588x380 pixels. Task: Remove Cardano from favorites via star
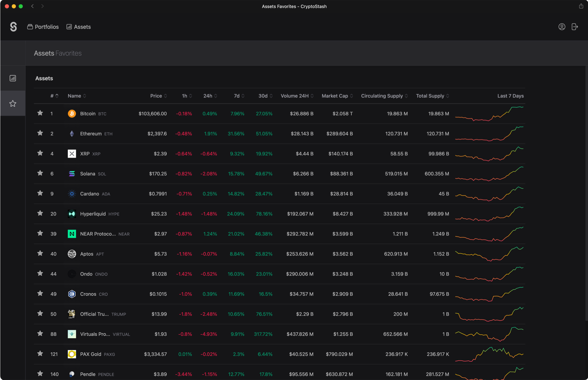click(40, 193)
